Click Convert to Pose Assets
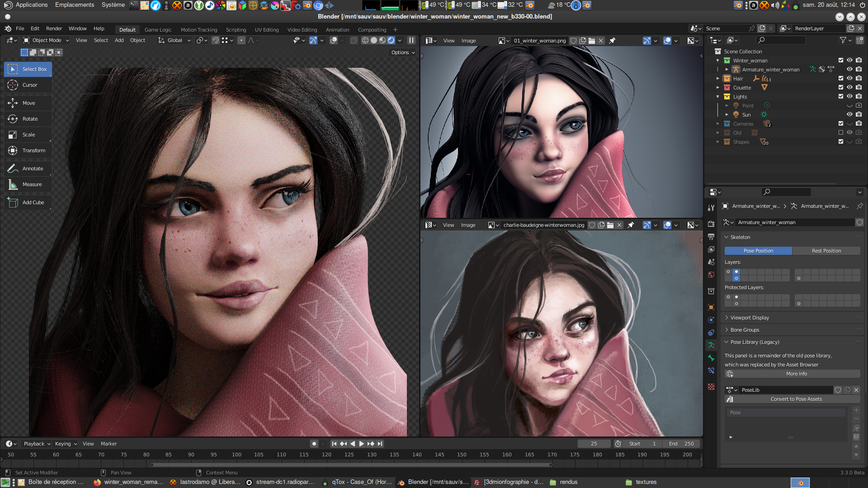 [x=793, y=399]
